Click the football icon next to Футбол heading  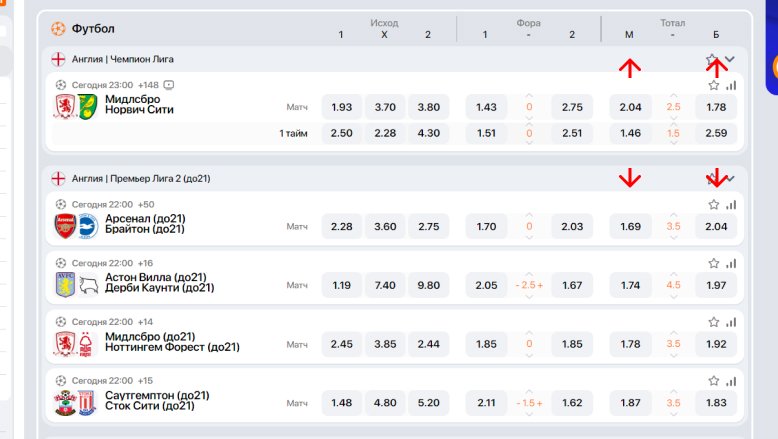point(58,28)
